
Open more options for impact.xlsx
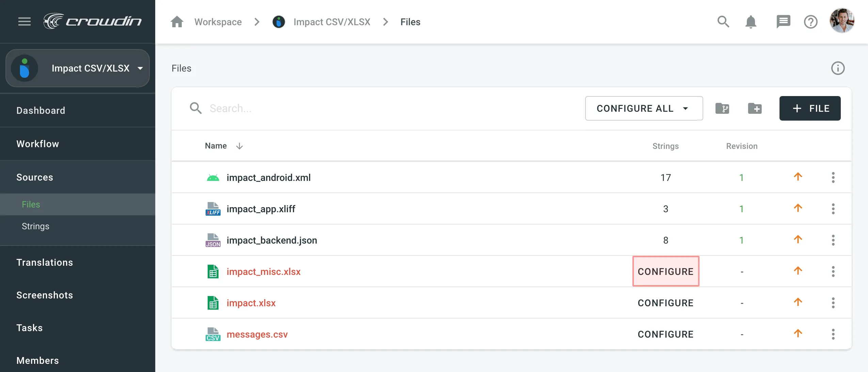click(833, 303)
